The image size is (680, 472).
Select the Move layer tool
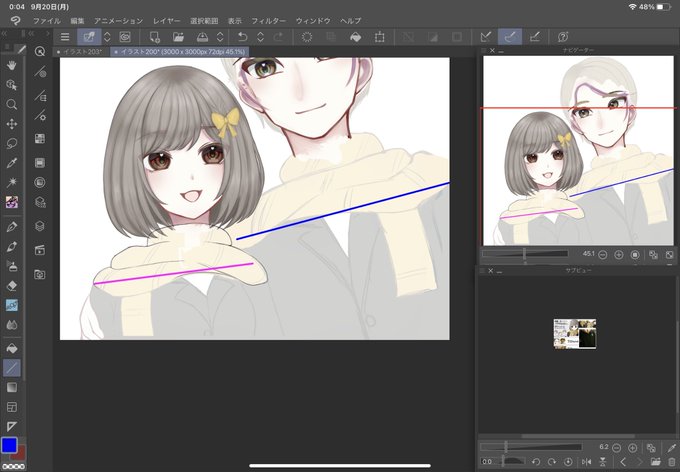12,124
